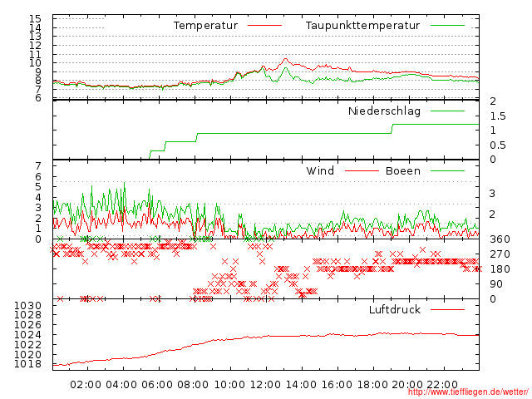Click the Wind legend label
Viewport: 532px width, 399px height.
[320, 170]
